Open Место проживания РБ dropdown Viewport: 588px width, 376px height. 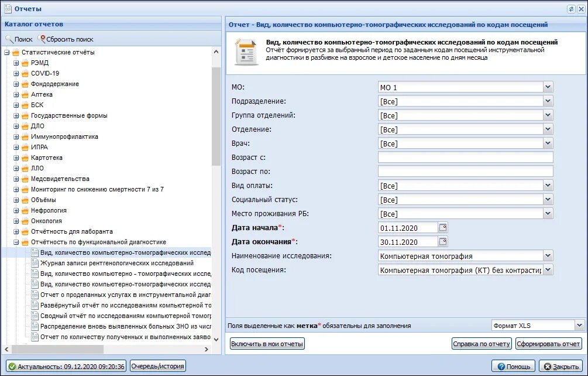(548, 214)
